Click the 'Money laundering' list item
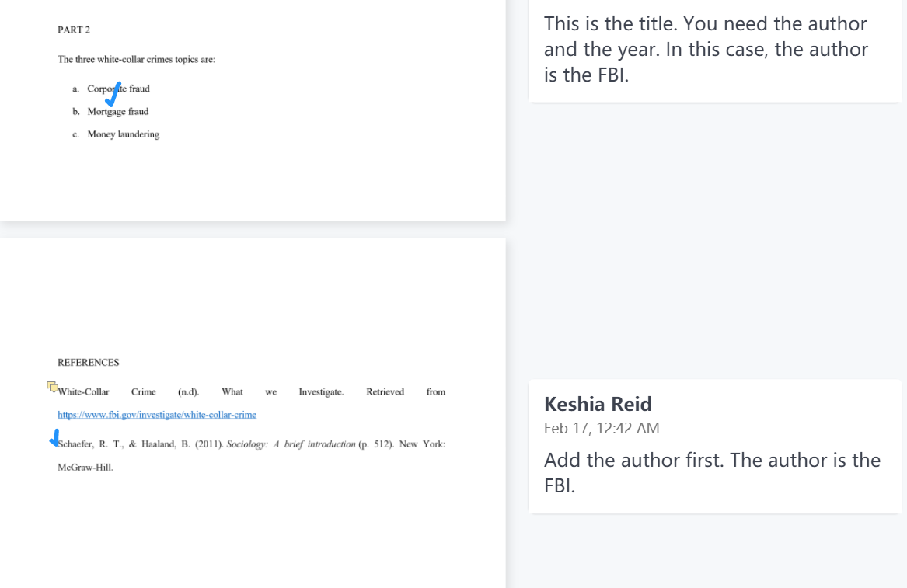 pos(124,134)
